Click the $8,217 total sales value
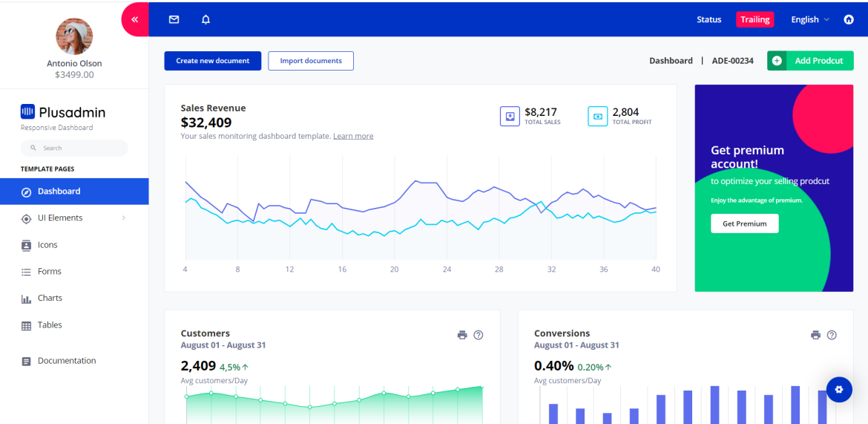 (541, 112)
